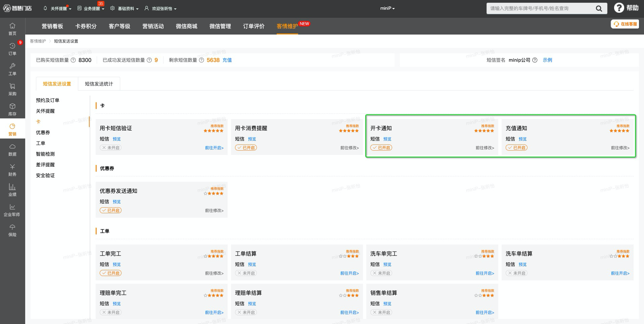This screenshot has height=324, width=644.
Task: Select 预约及订单 in category list
Action: click(x=48, y=100)
